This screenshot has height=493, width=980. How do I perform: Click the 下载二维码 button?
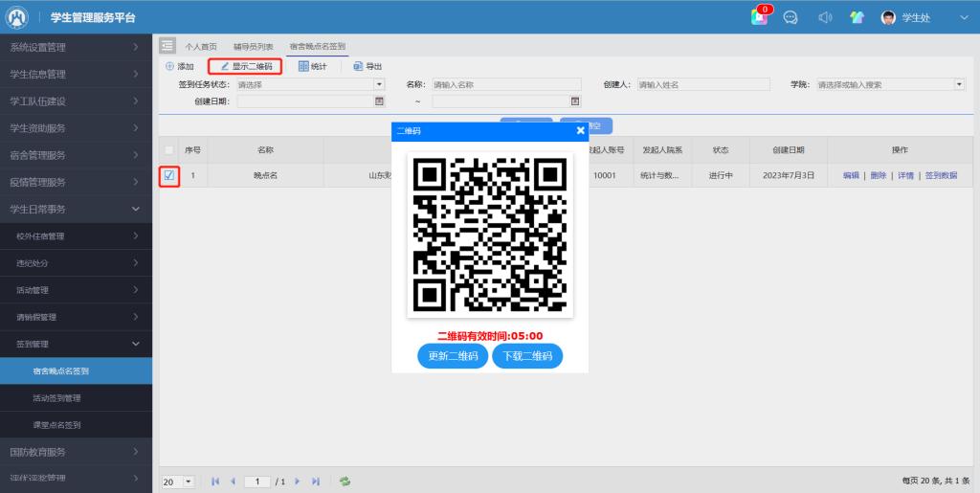527,356
